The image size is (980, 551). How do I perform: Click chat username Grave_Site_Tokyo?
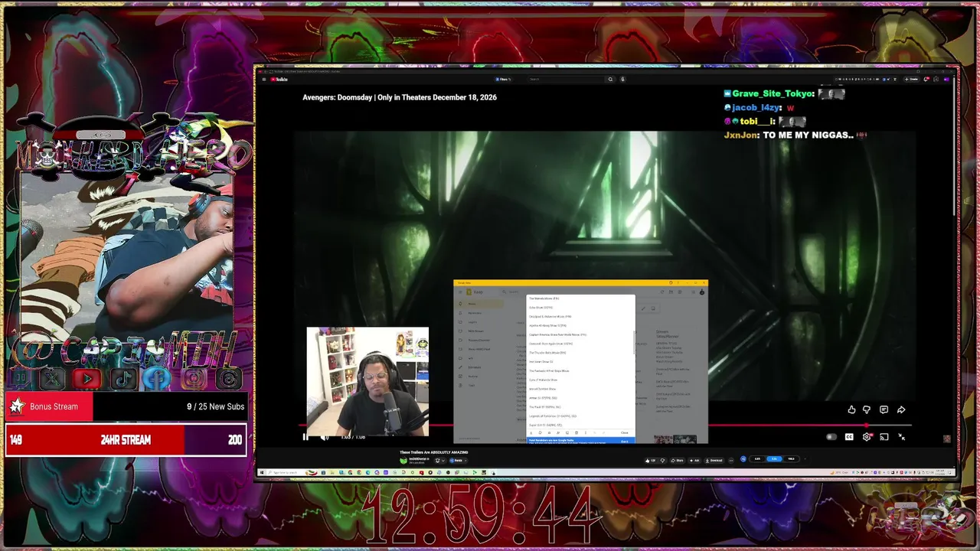point(772,94)
